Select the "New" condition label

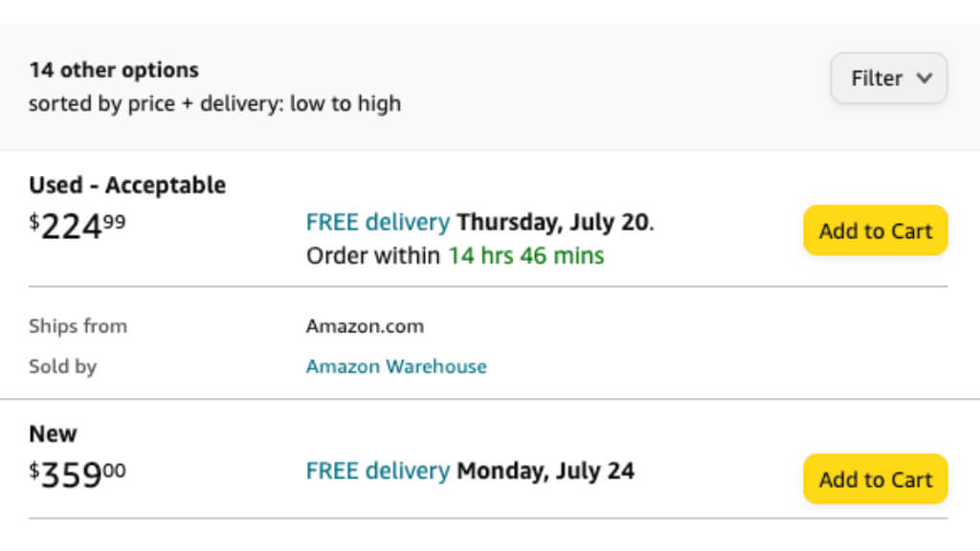click(53, 433)
